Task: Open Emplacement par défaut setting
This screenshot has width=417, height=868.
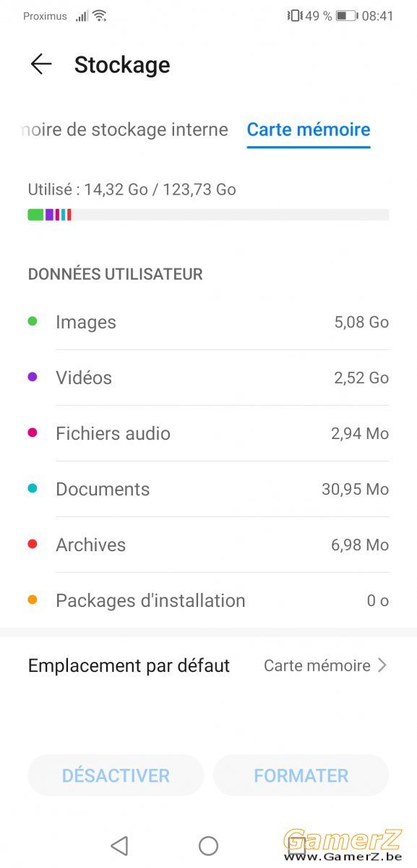Action: pos(208,665)
